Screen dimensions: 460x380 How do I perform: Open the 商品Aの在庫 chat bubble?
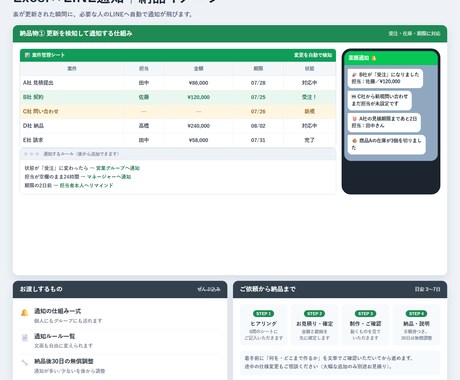pos(387,144)
